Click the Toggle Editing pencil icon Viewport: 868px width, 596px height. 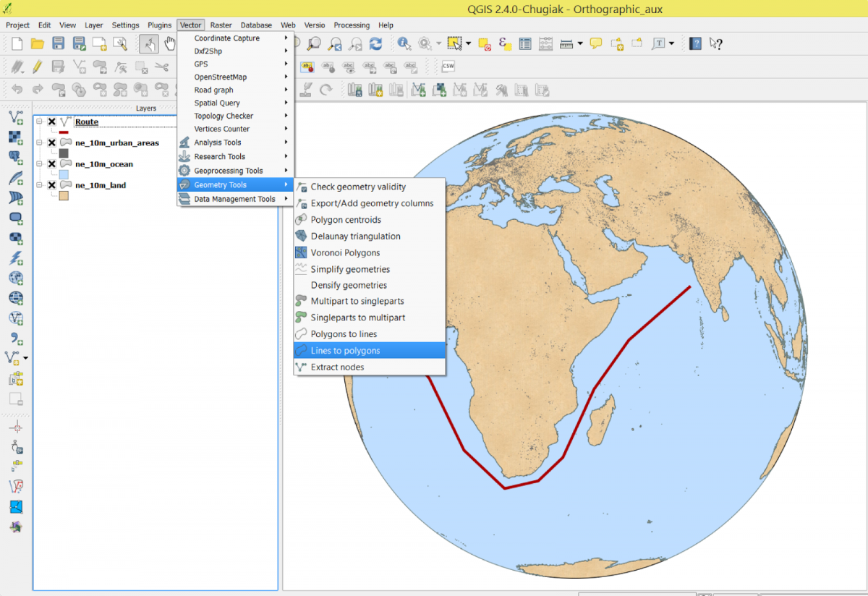click(38, 67)
